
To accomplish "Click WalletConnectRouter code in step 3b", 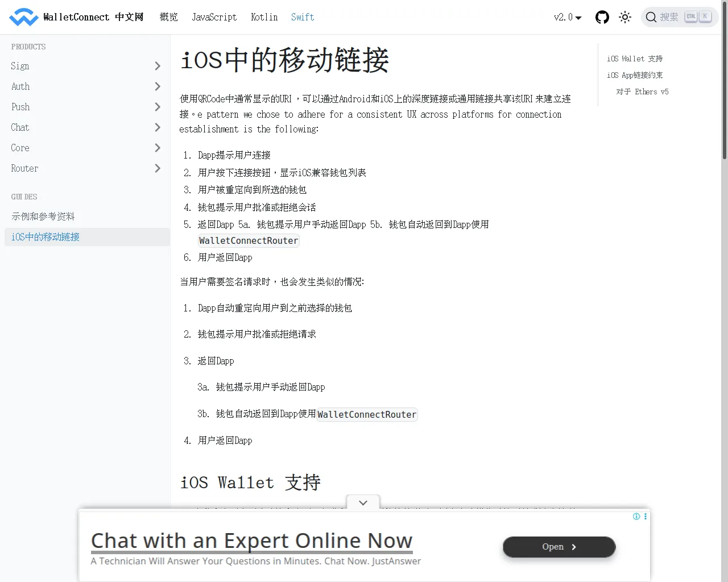I will pos(367,415).
